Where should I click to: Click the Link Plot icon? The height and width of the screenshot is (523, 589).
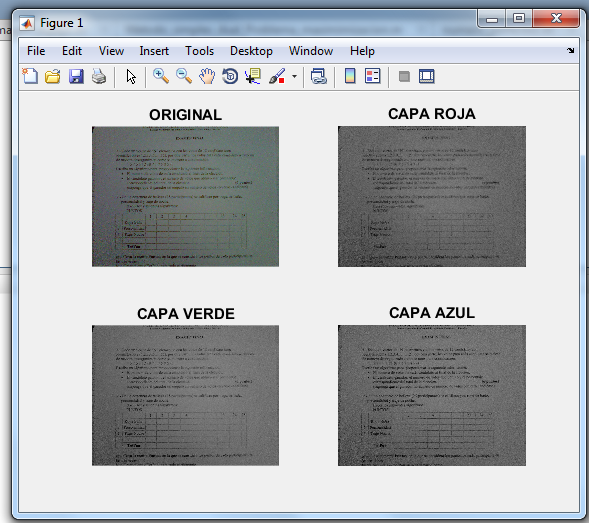pyautogui.click(x=319, y=76)
